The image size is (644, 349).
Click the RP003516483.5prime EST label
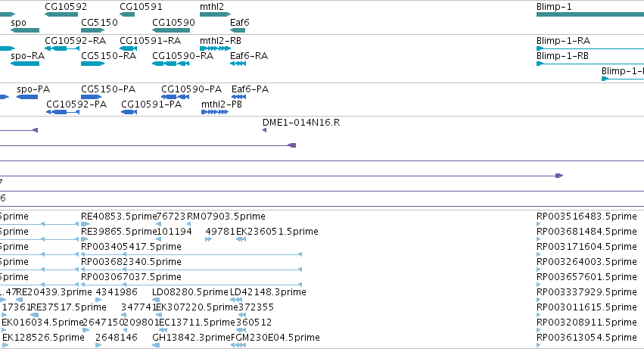tap(586, 217)
